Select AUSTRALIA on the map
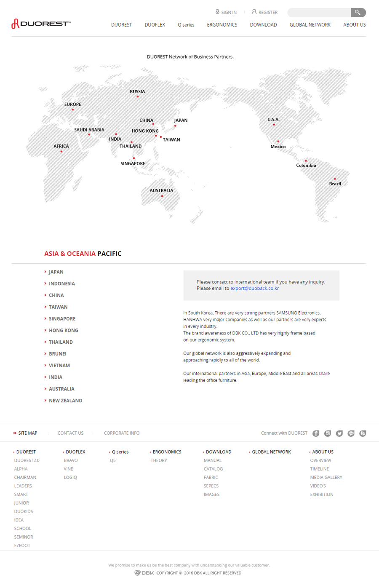The width and height of the screenshot is (379, 588). coord(161,190)
